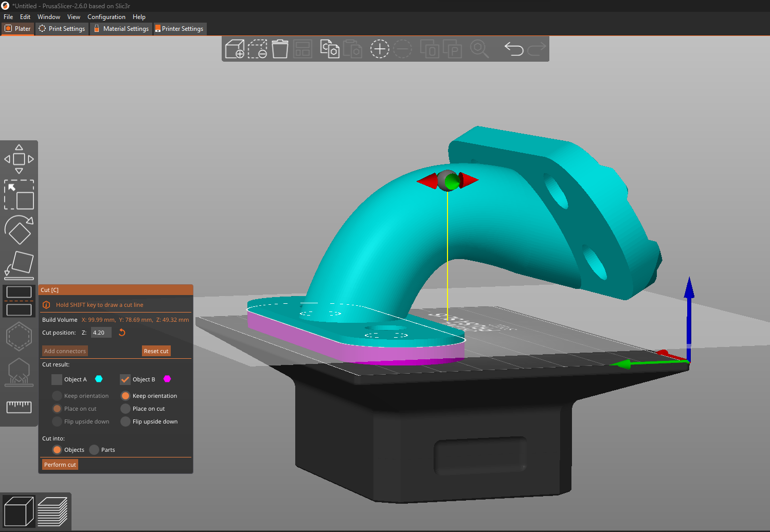Select Object B Keep orientation radio

click(x=125, y=396)
